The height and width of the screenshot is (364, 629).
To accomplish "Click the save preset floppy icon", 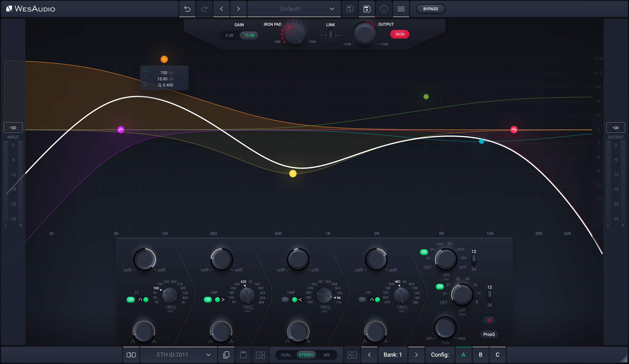I will (x=350, y=9).
